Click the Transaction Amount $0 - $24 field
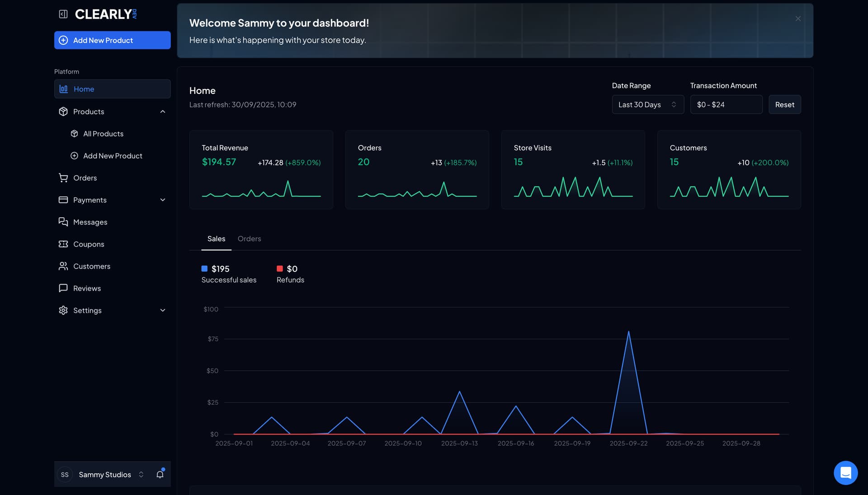 (726, 104)
